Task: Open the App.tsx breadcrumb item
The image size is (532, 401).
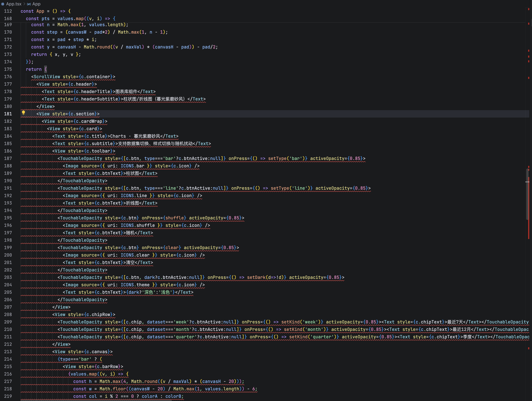Action: (x=14, y=4)
